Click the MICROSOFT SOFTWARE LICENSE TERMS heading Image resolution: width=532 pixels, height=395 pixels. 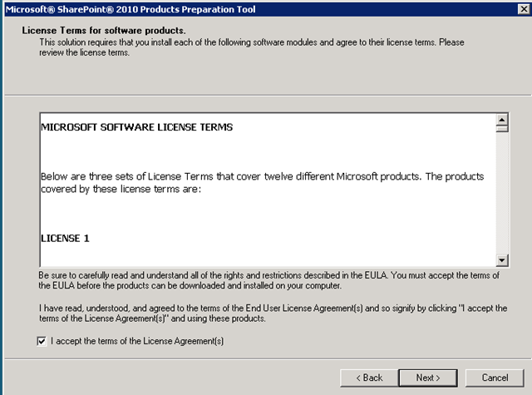click(136, 127)
